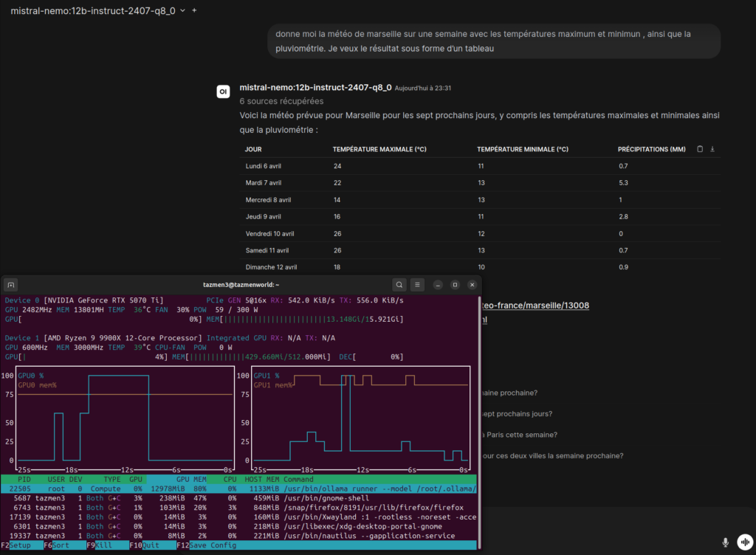The height and width of the screenshot is (555, 756).
Task: Click the follow-up about 'sept prochains jours'
Action: coord(517,414)
